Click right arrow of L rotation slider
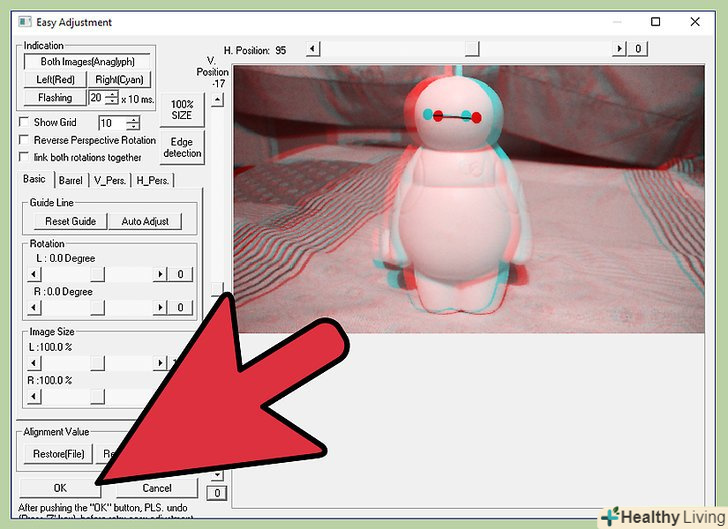The width and height of the screenshot is (728, 529). point(160,274)
